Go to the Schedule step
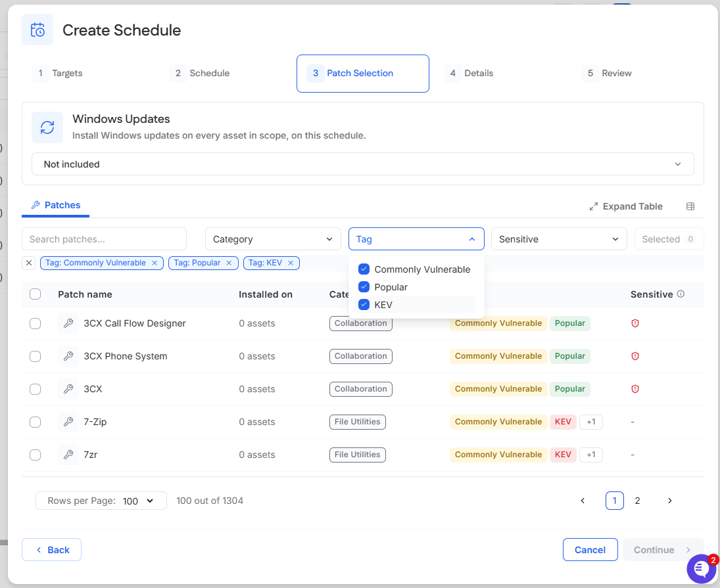This screenshot has width=720, height=588. (x=200, y=74)
